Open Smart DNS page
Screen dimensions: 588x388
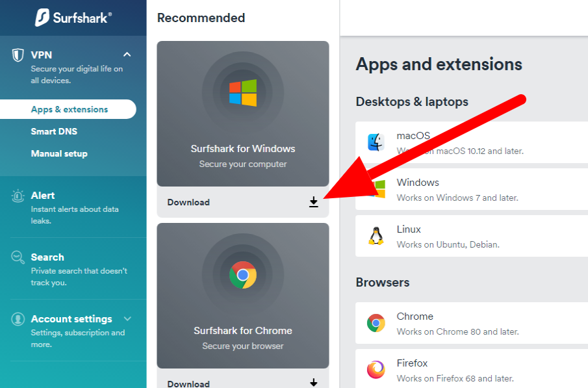(x=54, y=131)
